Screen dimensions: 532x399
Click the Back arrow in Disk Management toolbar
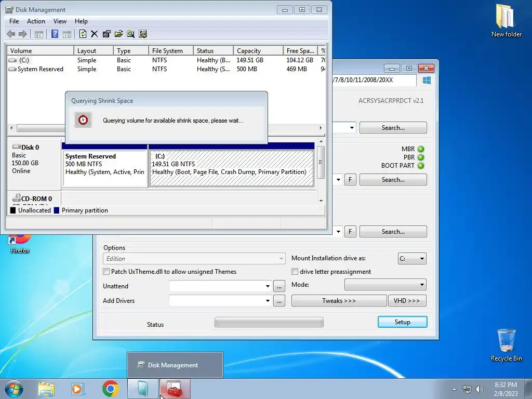[11, 34]
